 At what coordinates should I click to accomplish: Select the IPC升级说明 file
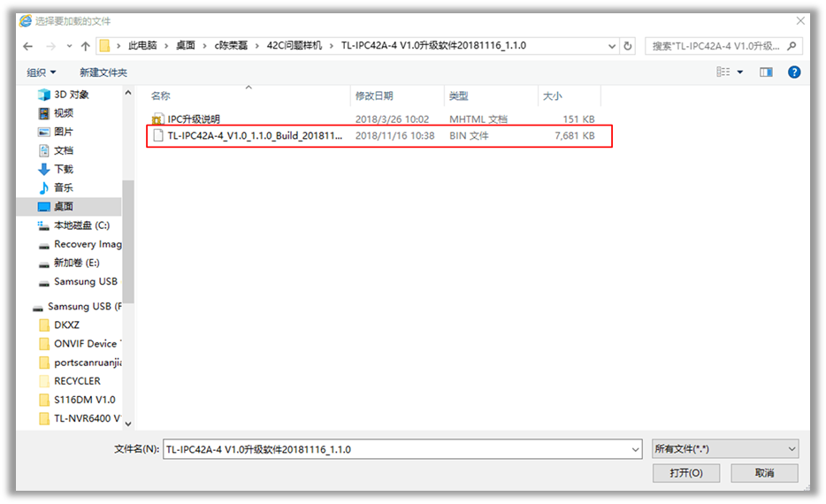pyautogui.click(x=194, y=118)
